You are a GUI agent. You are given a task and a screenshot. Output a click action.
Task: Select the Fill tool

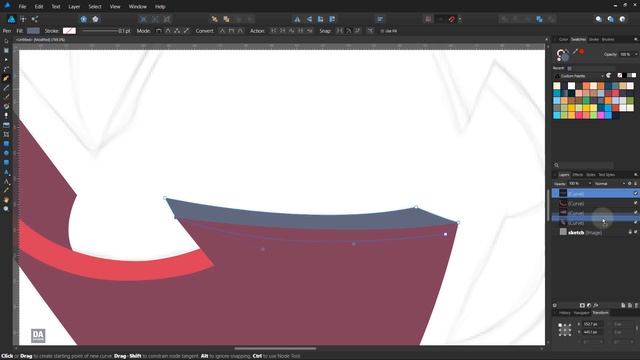pyautogui.click(x=6, y=106)
